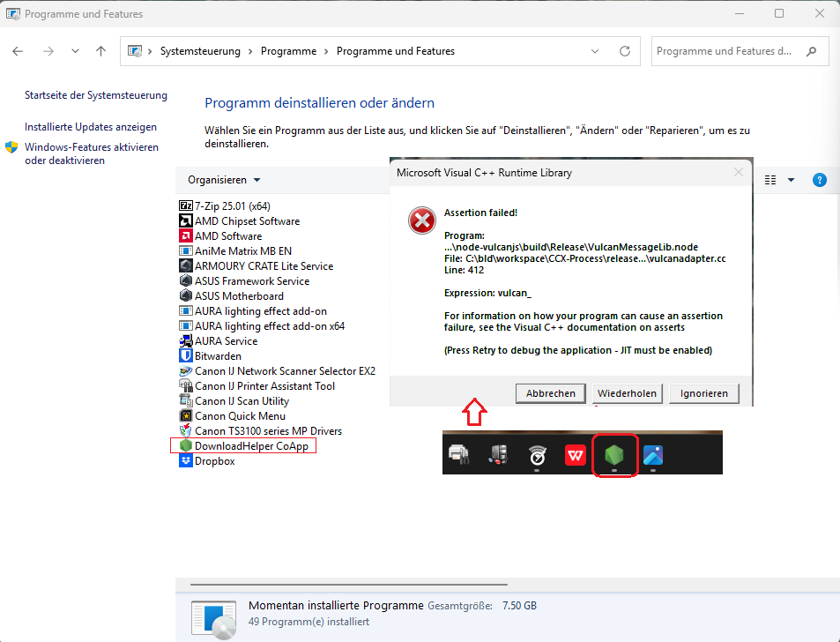Click the Wiederholen button

coord(627,393)
